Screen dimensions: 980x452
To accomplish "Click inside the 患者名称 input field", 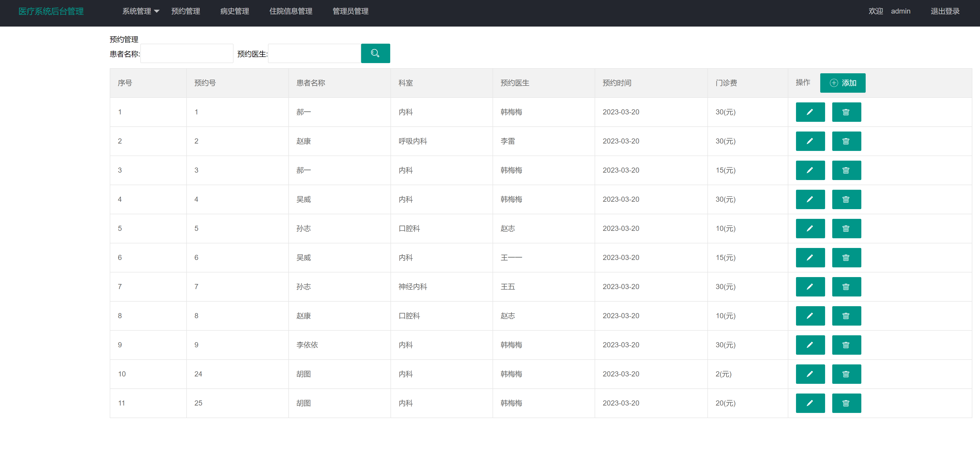I will click(187, 53).
